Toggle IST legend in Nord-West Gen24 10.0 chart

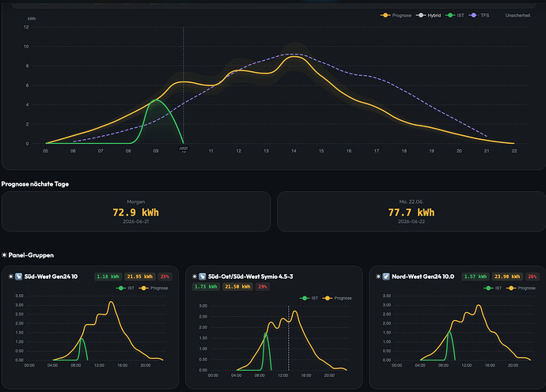[493, 288]
